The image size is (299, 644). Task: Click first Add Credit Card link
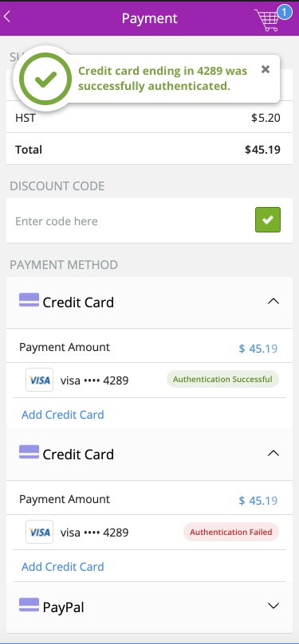[62, 415]
